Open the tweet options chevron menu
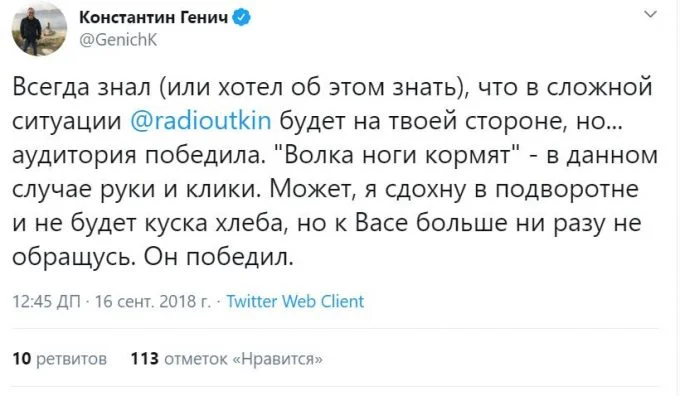Image resolution: width=680 pixels, height=396 pixels. tap(651, 15)
